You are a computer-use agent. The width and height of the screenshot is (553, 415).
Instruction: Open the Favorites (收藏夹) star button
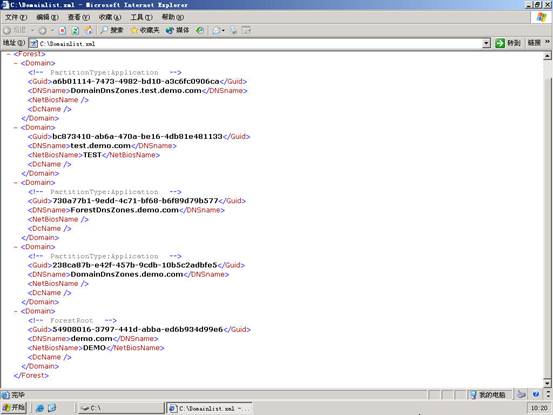coord(145,30)
